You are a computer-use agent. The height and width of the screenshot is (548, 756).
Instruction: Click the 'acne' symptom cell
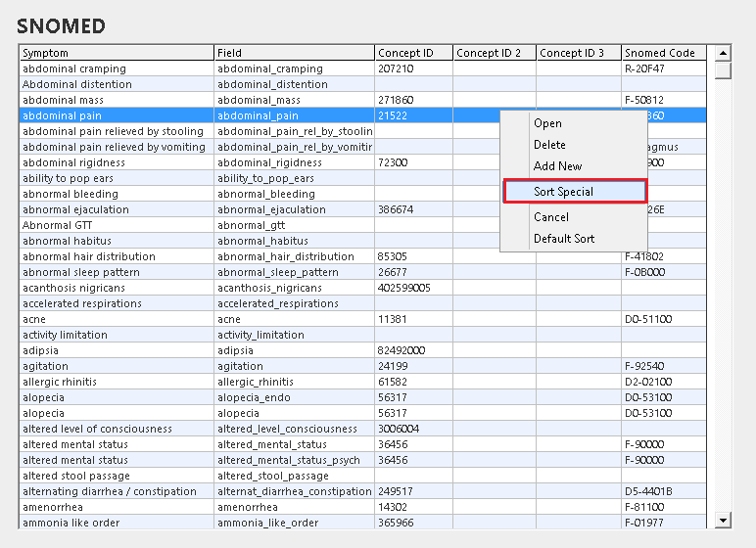[117, 319]
